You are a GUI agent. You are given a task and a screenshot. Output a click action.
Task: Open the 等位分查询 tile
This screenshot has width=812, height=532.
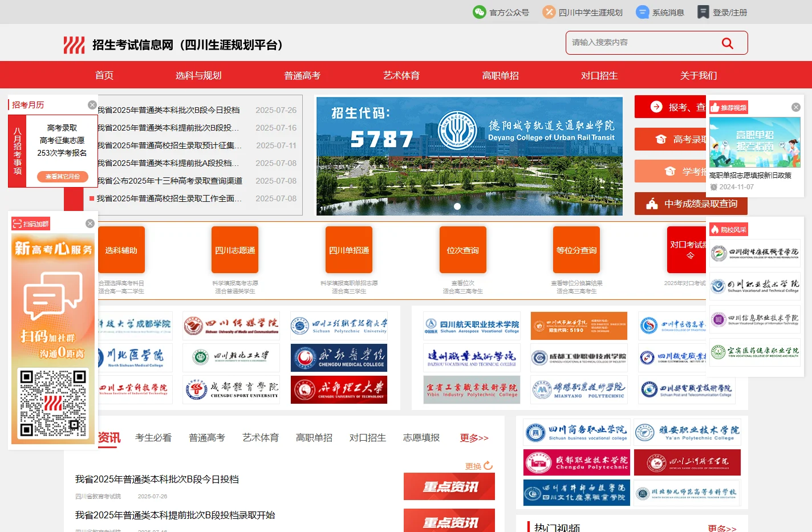(576, 250)
